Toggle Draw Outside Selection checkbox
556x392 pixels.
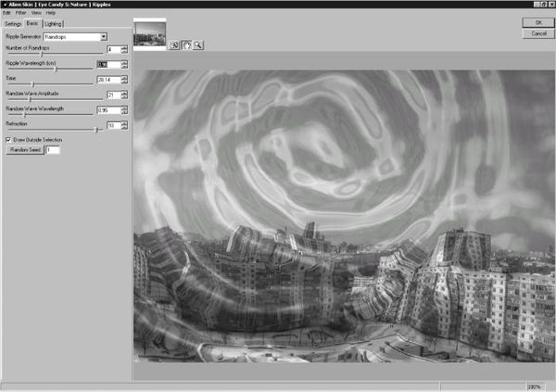(x=8, y=140)
